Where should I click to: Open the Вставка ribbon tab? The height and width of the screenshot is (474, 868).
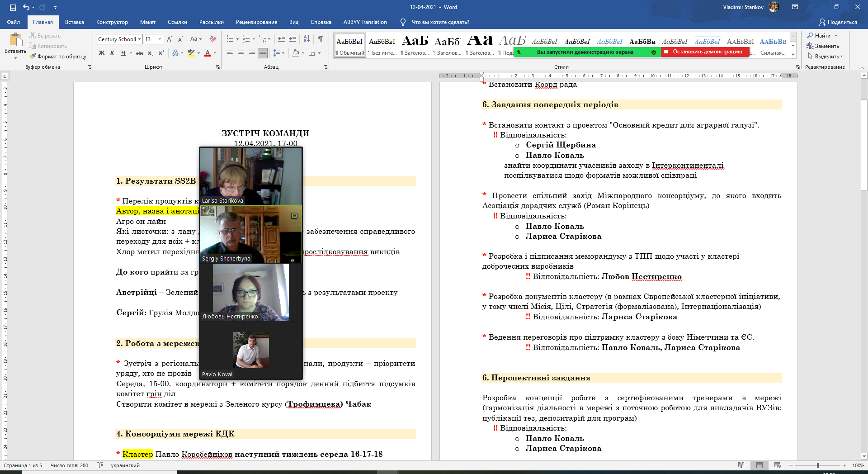[x=75, y=22]
